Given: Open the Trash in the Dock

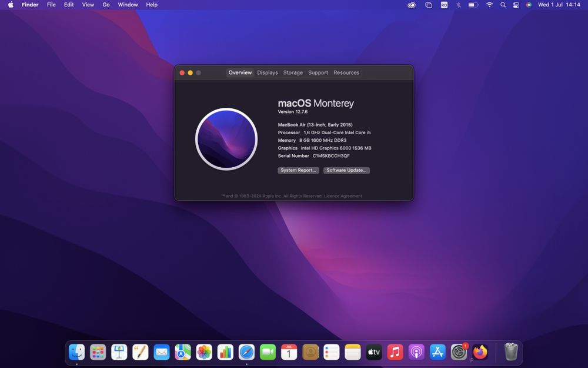Looking at the screenshot, I should point(511,352).
